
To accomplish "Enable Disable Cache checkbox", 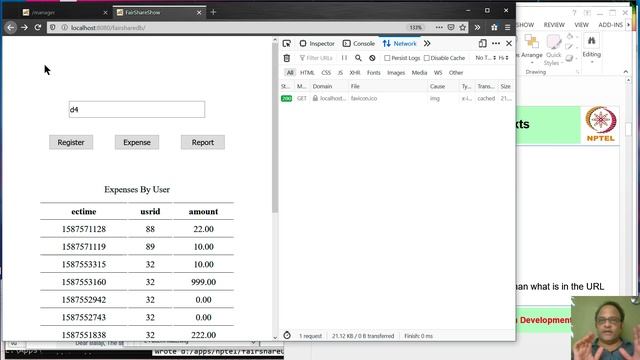I will pyautogui.click(x=427, y=58).
